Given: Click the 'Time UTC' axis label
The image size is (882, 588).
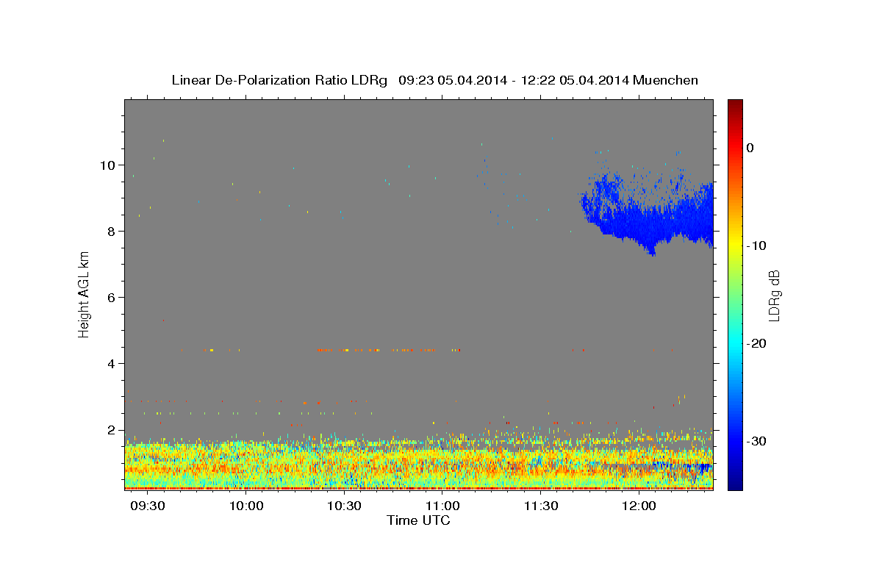Looking at the screenshot, I should (418, 520).
